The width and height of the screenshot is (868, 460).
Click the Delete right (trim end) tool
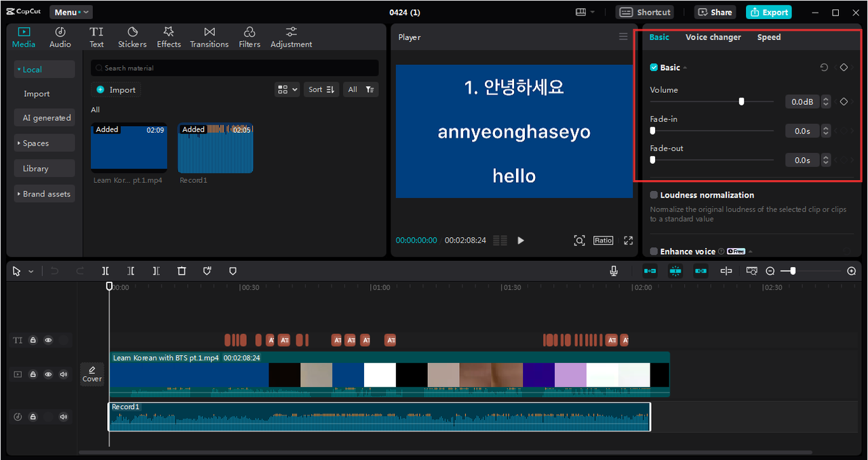click(x=156, y=271)
